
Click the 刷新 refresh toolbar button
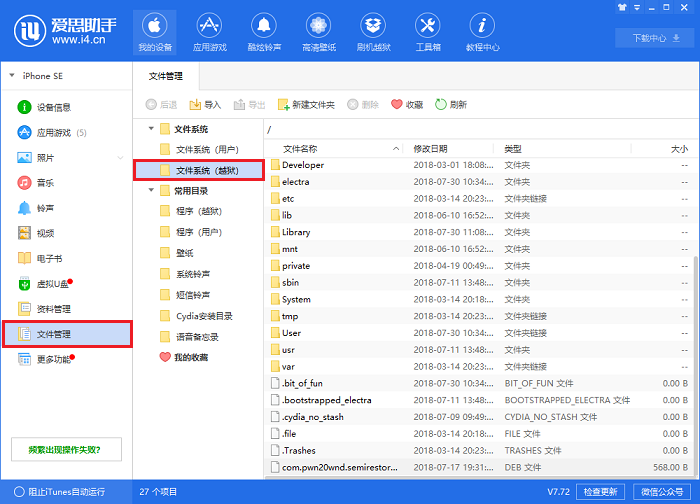pyautogui.click(x=450, y=104)
